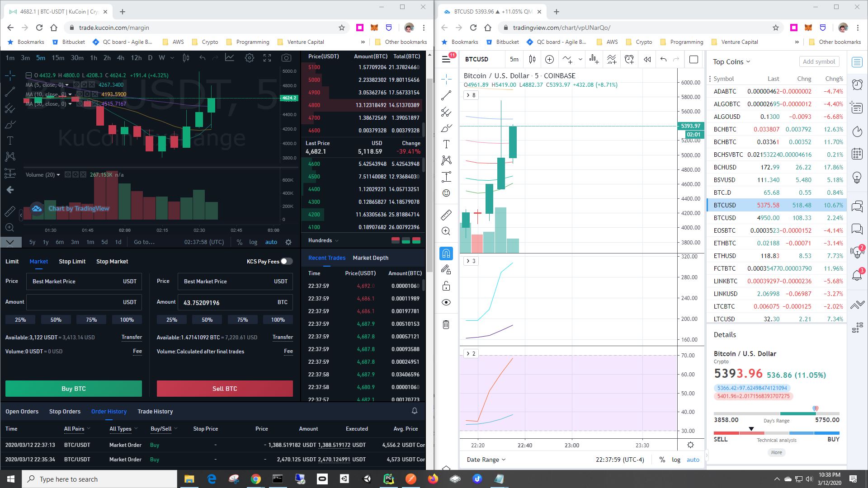Image resolution: width=868 pixels, height=488 pixels.
Task: Select the brush tool in TradingView left sidebar
Action: [x=446, y=128]
